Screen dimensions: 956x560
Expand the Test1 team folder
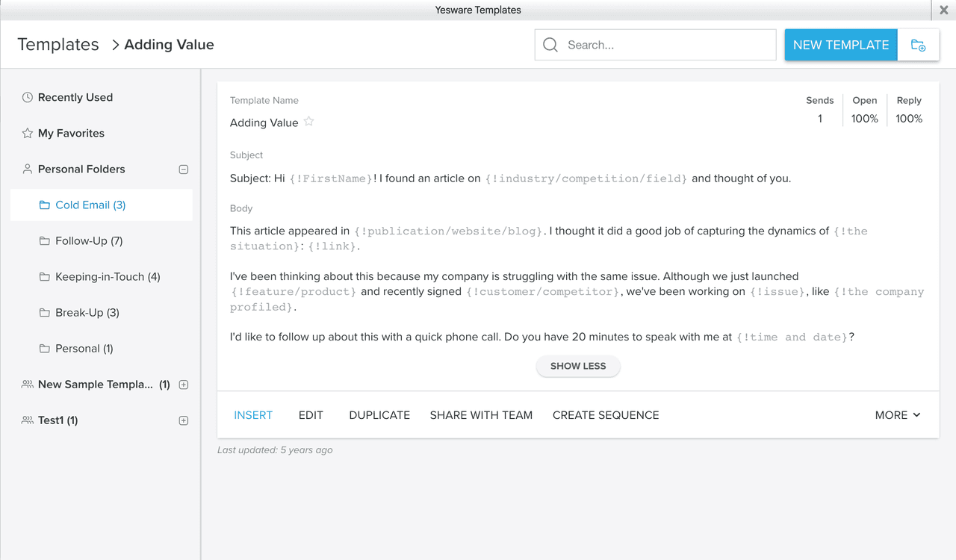184,420
